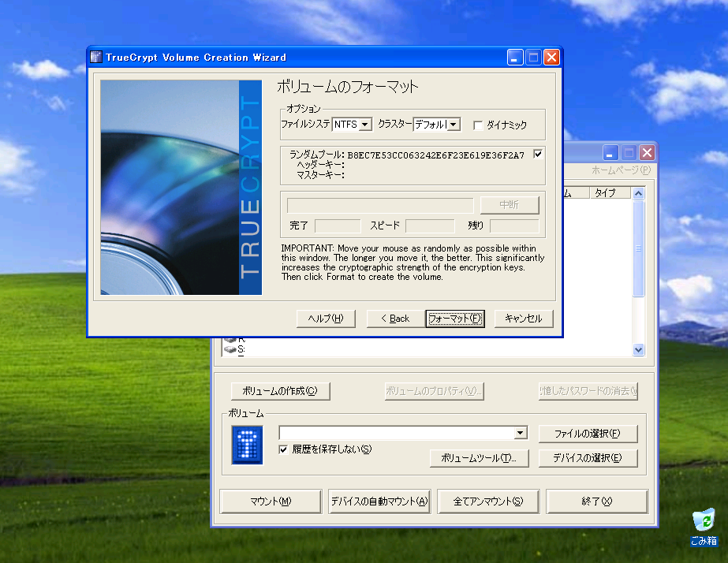This screenshot has width=728, height=563.
Task: Click the TrueCrypt logo icon in ボリューム group
Action: pyautogui.click(x=248, y=445)
